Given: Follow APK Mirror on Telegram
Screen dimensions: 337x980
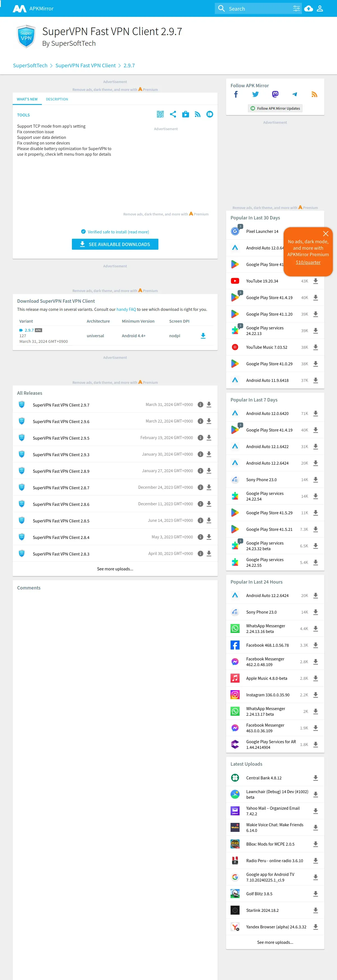Looking at the screenshot, I should pyautogui.click(x=295, y=94).
